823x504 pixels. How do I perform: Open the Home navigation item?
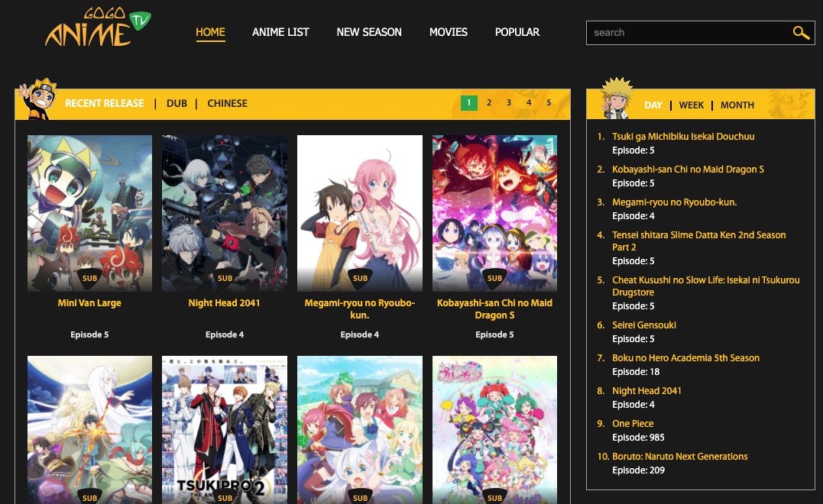coord(210,32)
